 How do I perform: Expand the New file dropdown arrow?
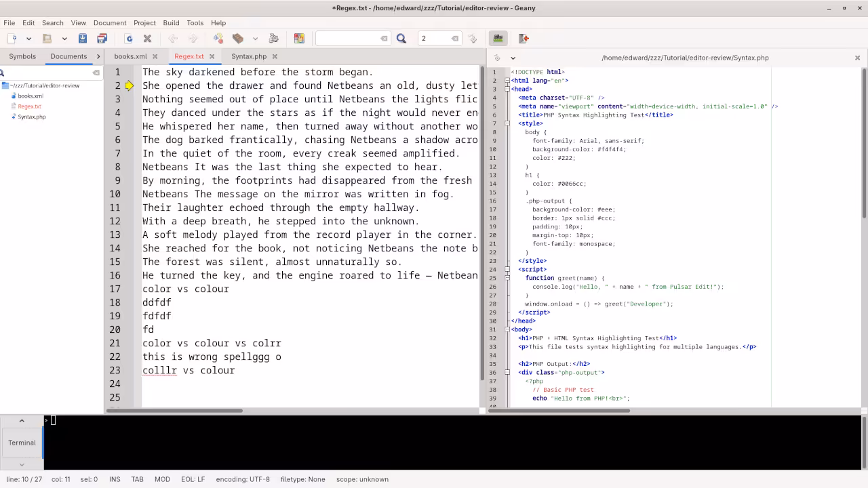coord(27,38)
